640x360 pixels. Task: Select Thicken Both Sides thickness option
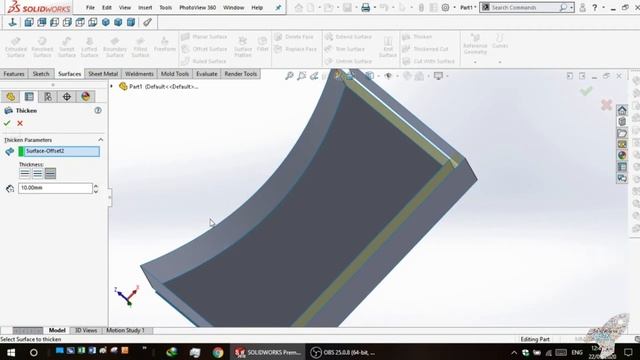tap(38, 173)
